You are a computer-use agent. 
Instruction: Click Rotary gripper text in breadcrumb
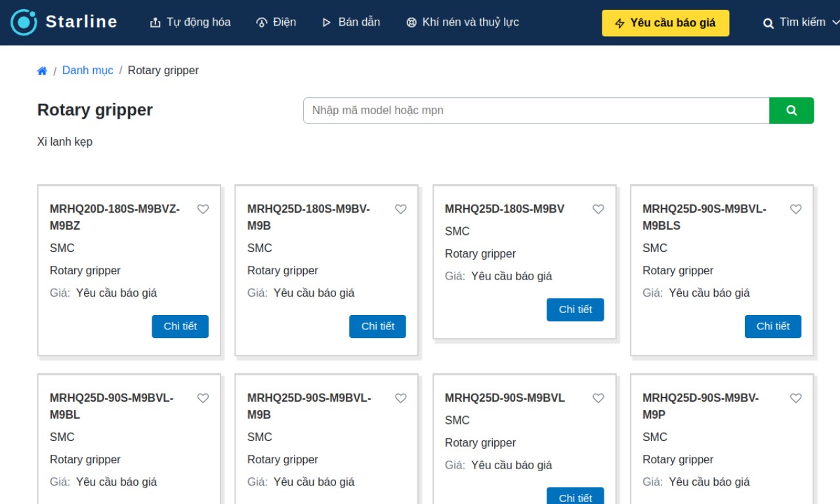[163, 70]
